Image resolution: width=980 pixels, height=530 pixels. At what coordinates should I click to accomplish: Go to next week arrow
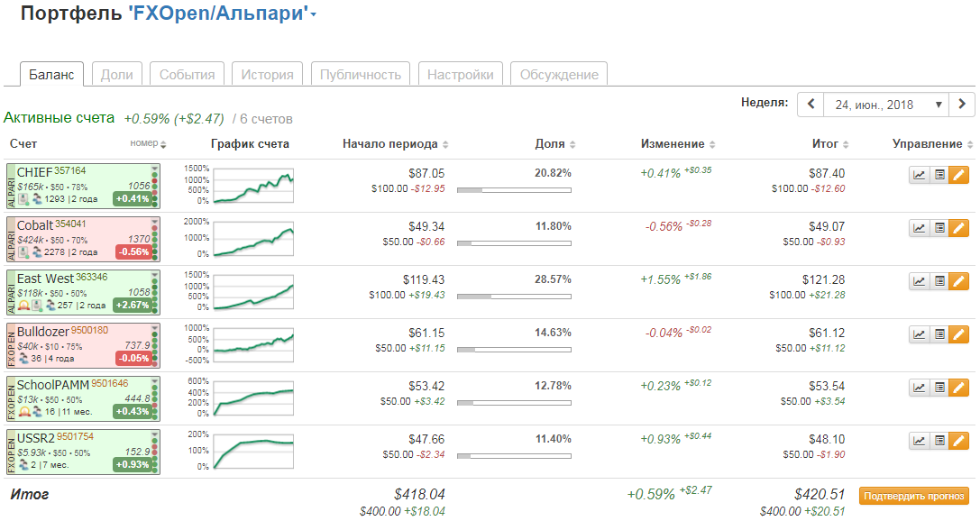pyautogui.click(x=963, y=105)
